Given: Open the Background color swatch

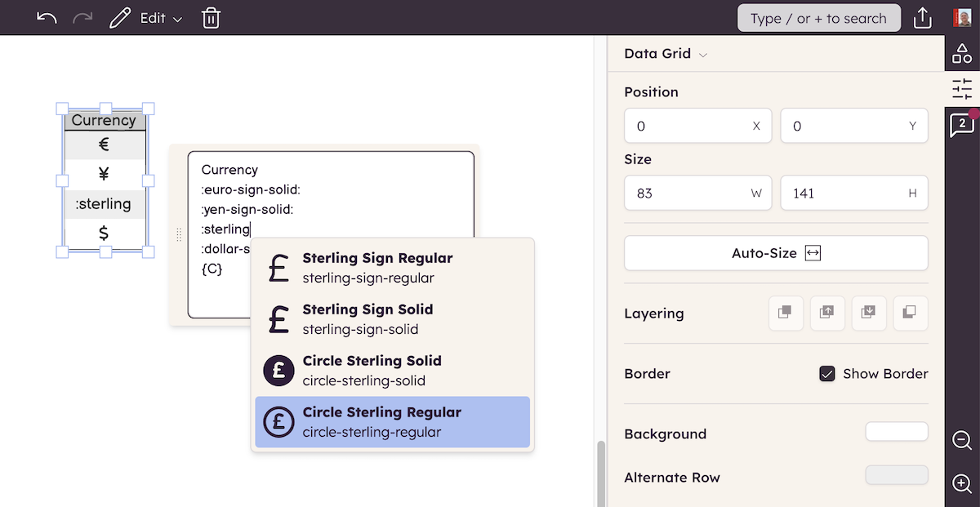Looking at the screenshot, I should pyautogui.click(x=896, y=432).
